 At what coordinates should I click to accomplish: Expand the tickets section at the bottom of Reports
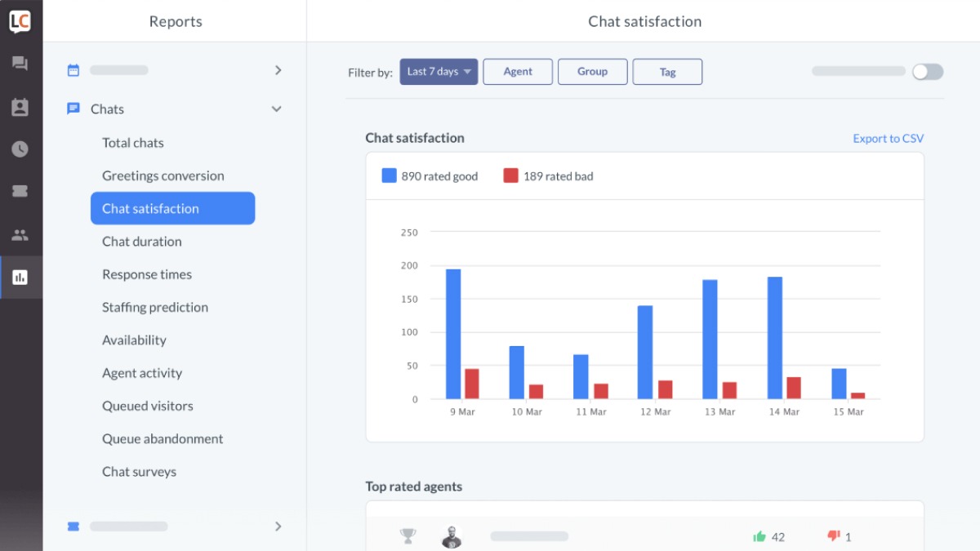click(x=278, y=527)
